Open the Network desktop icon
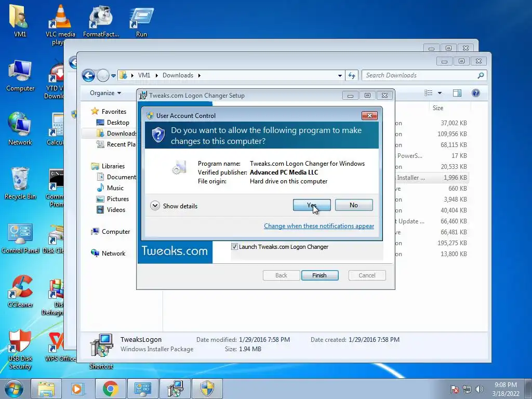The height and width of the screenshot is (399, 532). pyautogui.click(x=20, y=129)
